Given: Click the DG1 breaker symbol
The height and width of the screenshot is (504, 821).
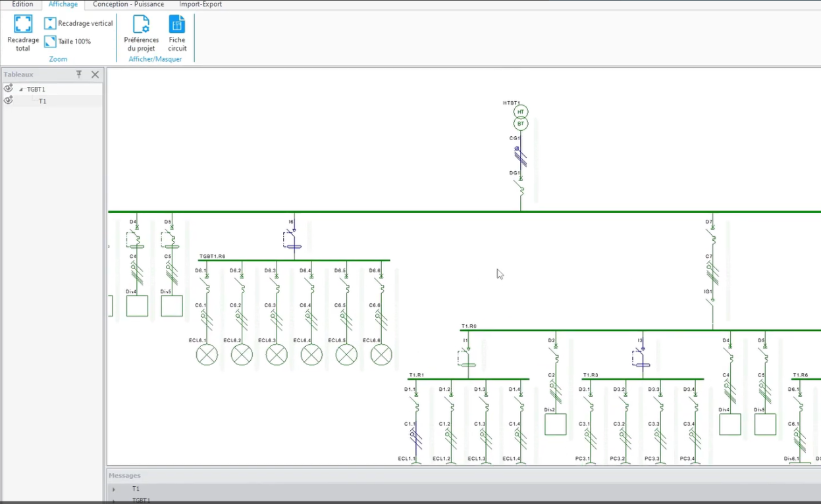Looking at the screenshot, I should [x=520, y=189].
